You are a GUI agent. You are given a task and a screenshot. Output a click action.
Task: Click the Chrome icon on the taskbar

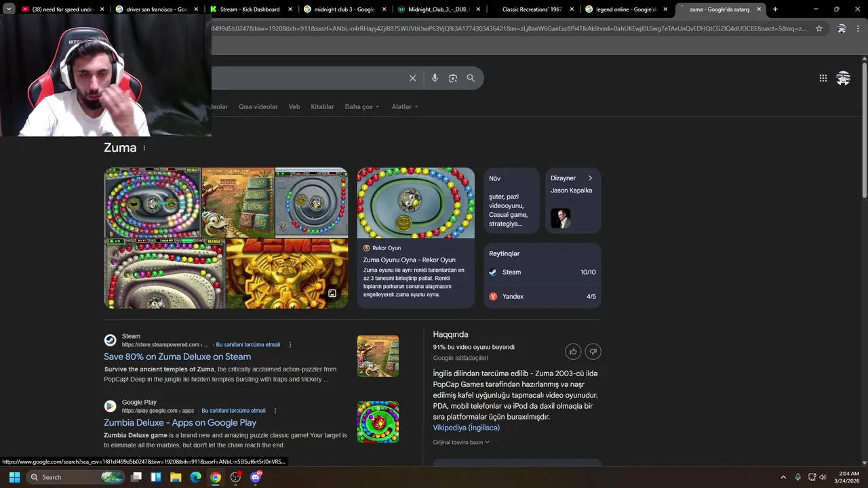click(x=215, y=477)
